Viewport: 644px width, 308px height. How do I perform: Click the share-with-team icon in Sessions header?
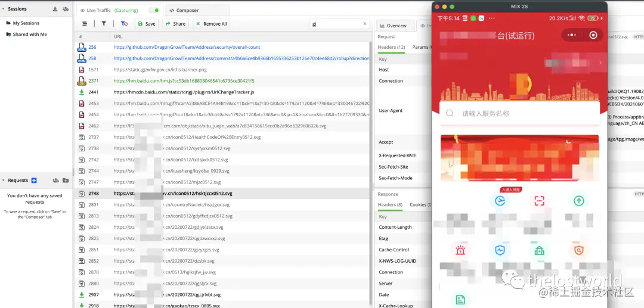(x=66, y=8)
